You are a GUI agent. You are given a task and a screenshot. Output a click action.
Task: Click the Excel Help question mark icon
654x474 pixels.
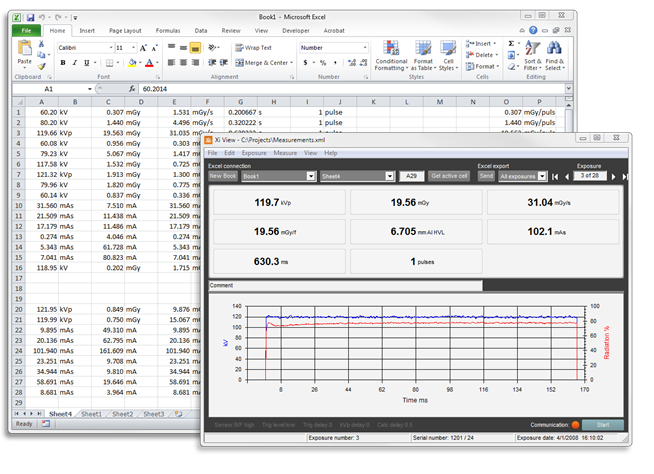(x=533, y=30)
